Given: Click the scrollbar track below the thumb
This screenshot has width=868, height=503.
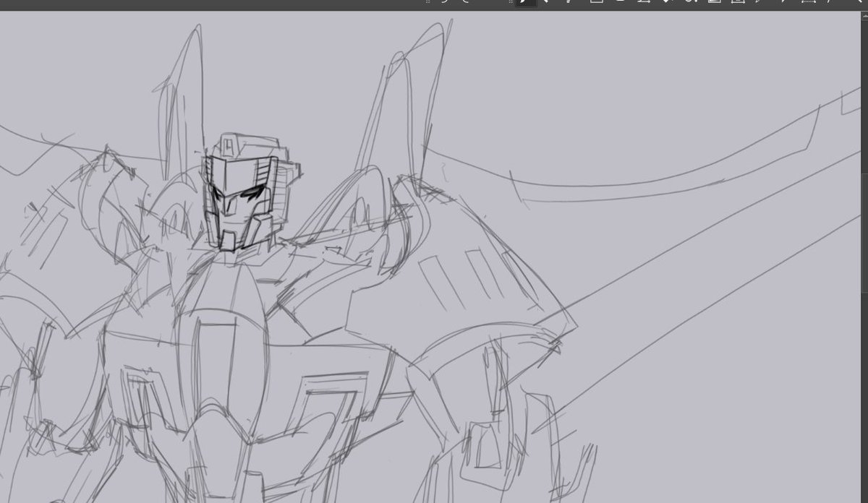Looking at the screenshot, I should [x=865, y=397].
